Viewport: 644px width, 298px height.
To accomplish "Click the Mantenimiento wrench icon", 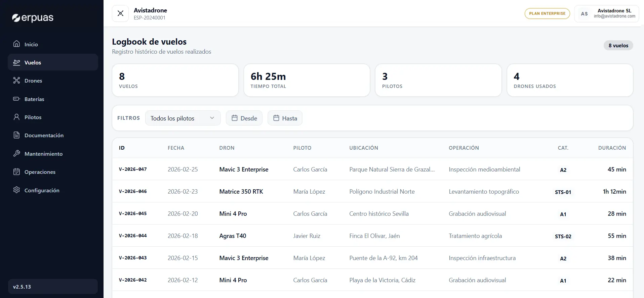I will tap(16, 154).
